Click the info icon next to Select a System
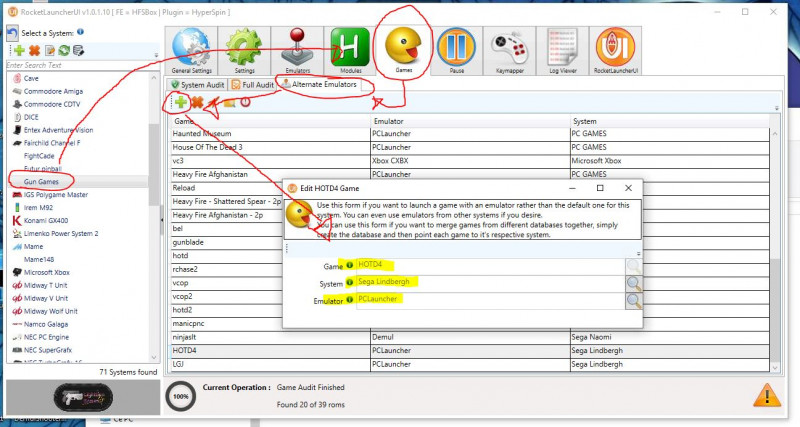The height and width of the screenshot is (427, 800). (81, 32)
